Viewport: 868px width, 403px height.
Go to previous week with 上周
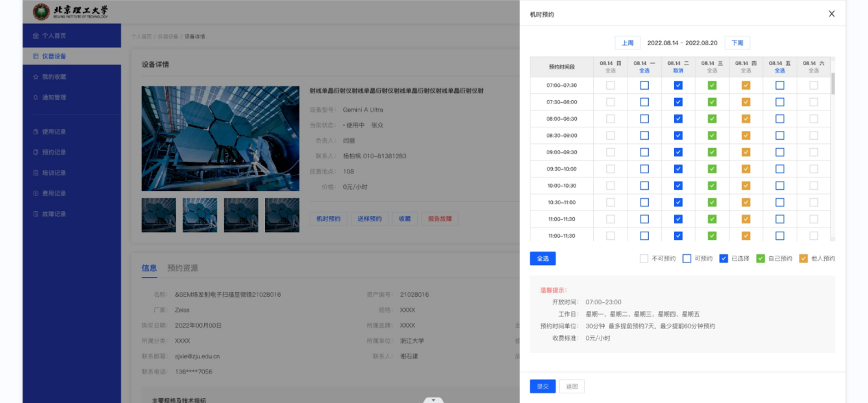tap(627, 42)
